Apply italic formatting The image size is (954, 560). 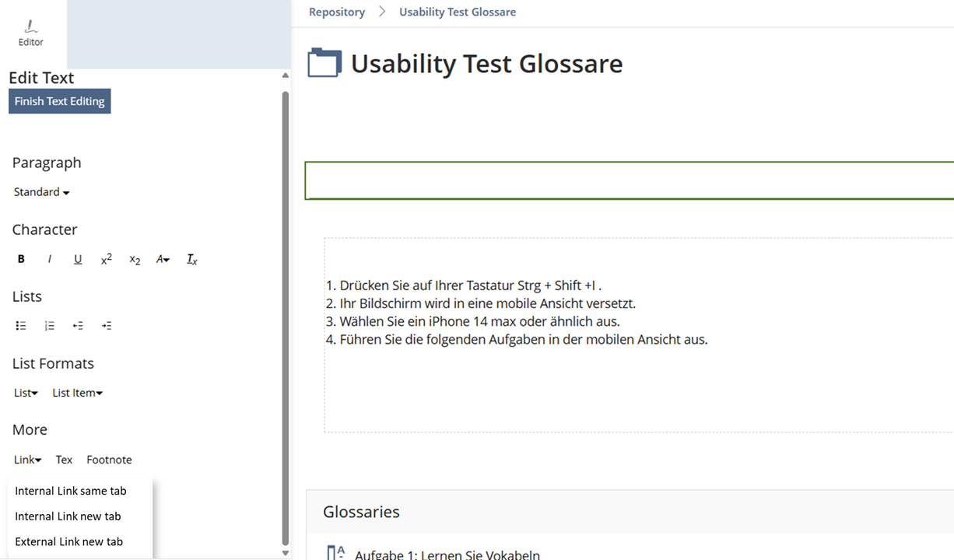[x=50, y=259]
